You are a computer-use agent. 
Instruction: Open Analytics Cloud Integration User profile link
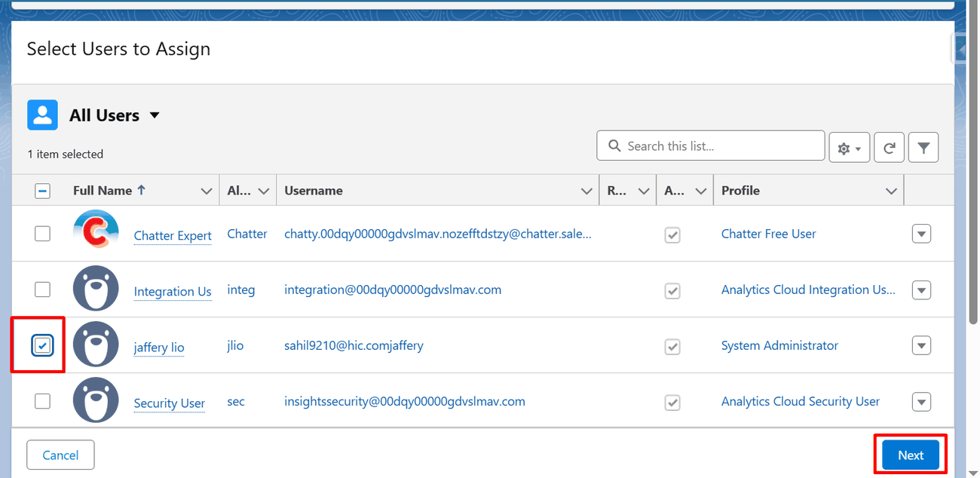tap(809, 290)
